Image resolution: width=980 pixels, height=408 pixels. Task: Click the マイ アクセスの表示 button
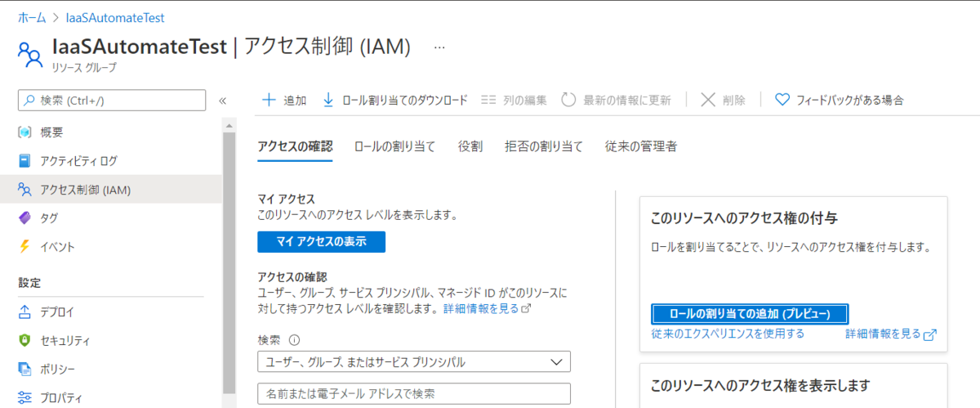coord(321,242)
